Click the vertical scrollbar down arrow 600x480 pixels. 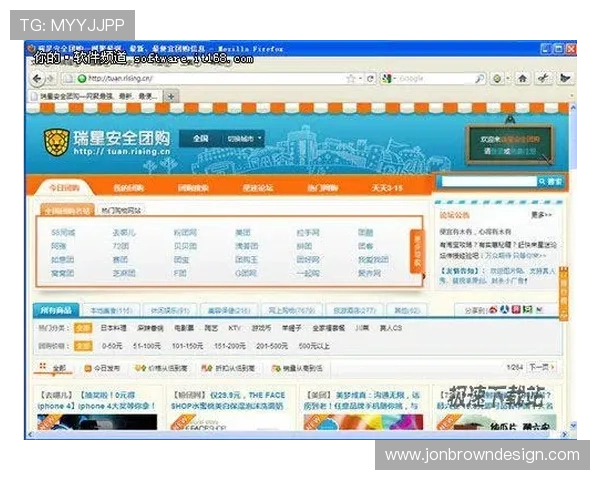[573, 426]
